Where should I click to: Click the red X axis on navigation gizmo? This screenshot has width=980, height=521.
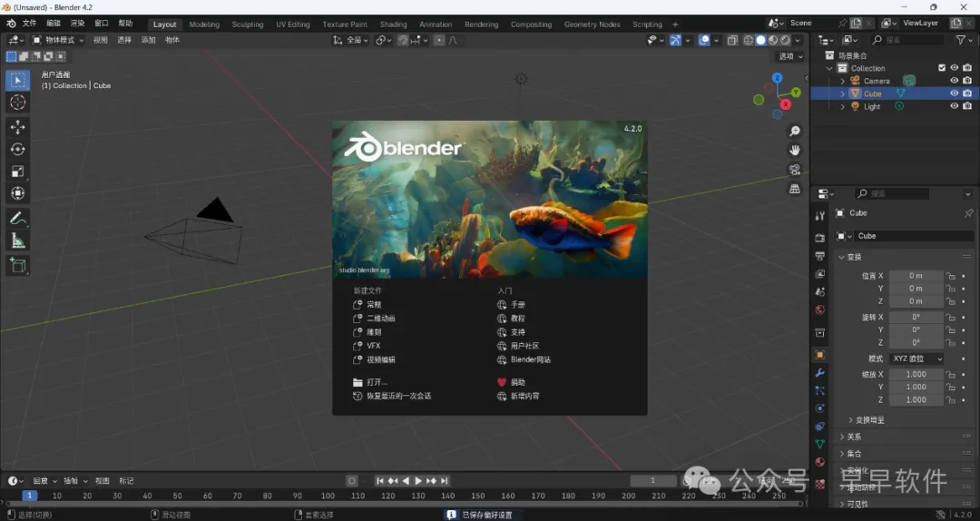786,104
